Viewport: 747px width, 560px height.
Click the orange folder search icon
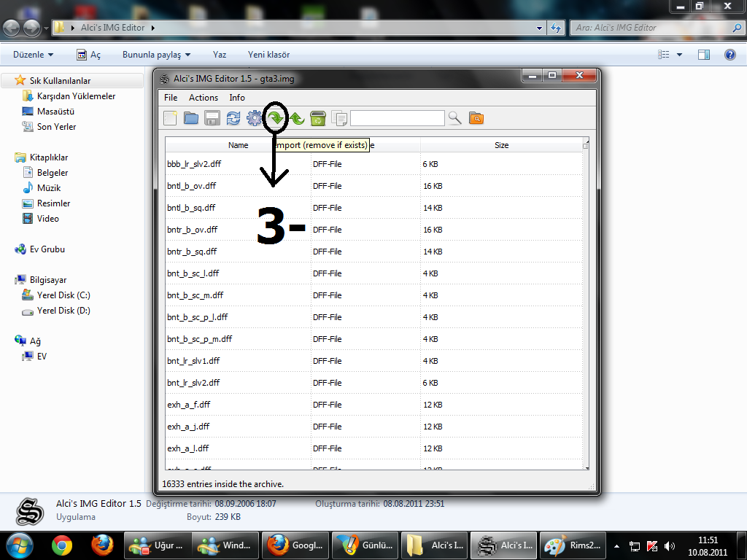476,118
